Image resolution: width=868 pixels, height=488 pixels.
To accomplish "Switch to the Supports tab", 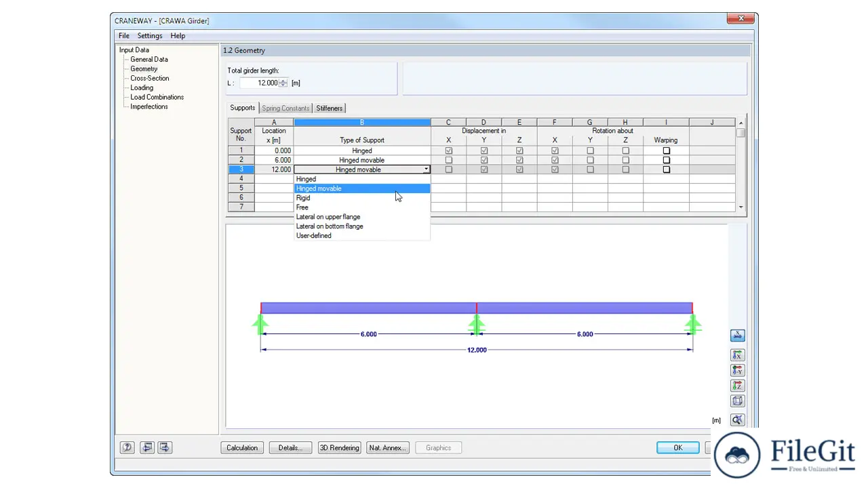I will 243,108.
